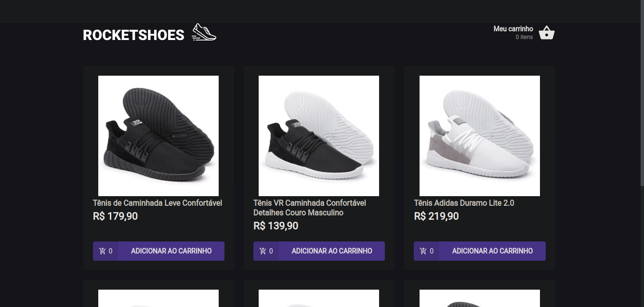Click the page's vertical scrollbar
Viewport: 644px width, 307px height.
pyautogui.click(x=642, y=96)
